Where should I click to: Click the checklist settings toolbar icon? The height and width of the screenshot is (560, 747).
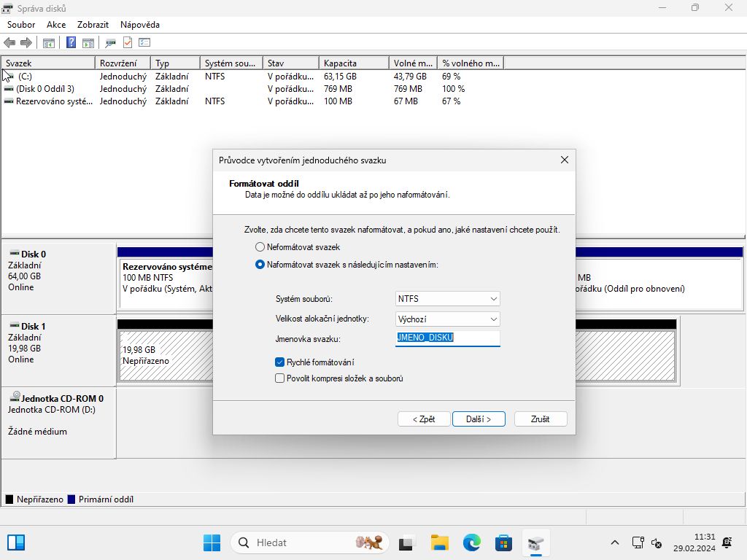pos(144,43)
